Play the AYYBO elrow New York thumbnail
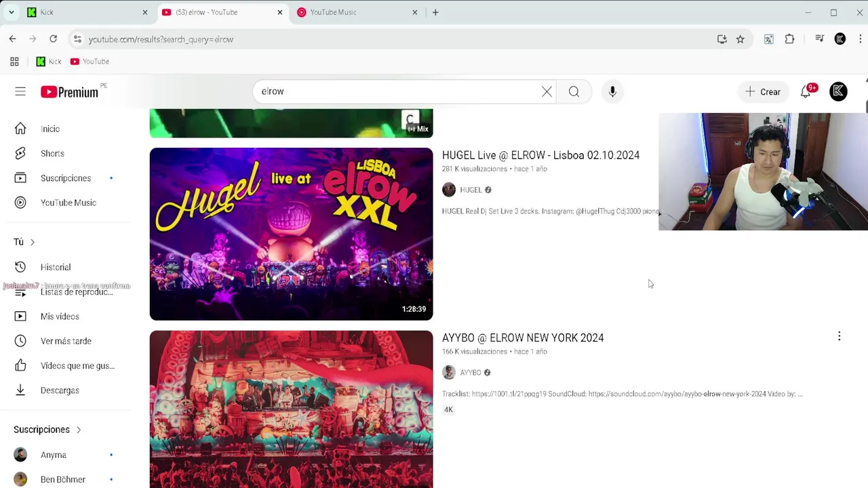Viewport: 868px width, 488px height. point(291,409)
